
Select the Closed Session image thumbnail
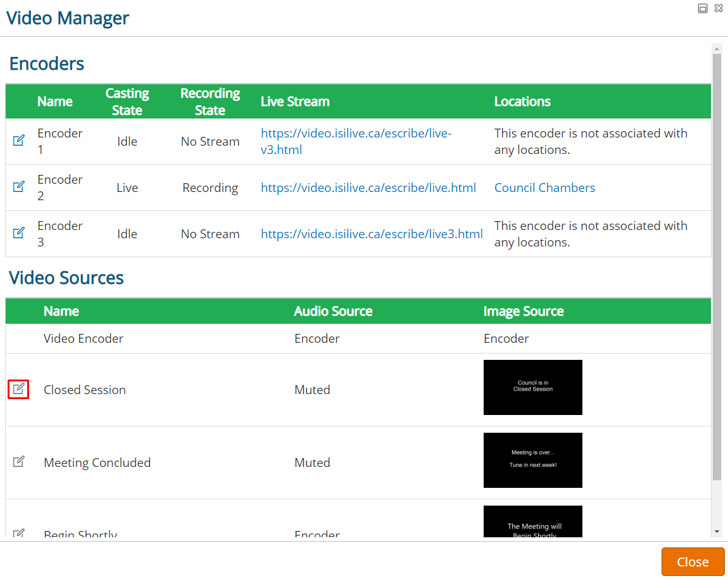tap(532, 387)
